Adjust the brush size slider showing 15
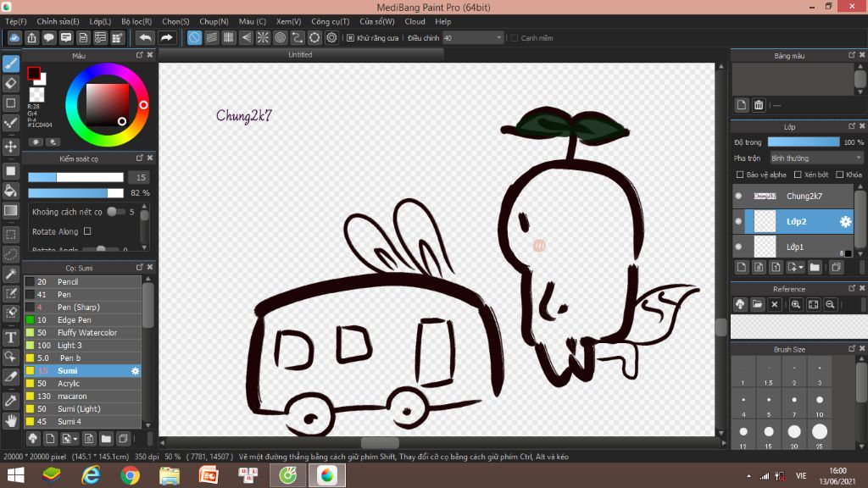This screenshot has width=868, height=488. point(75,178)
